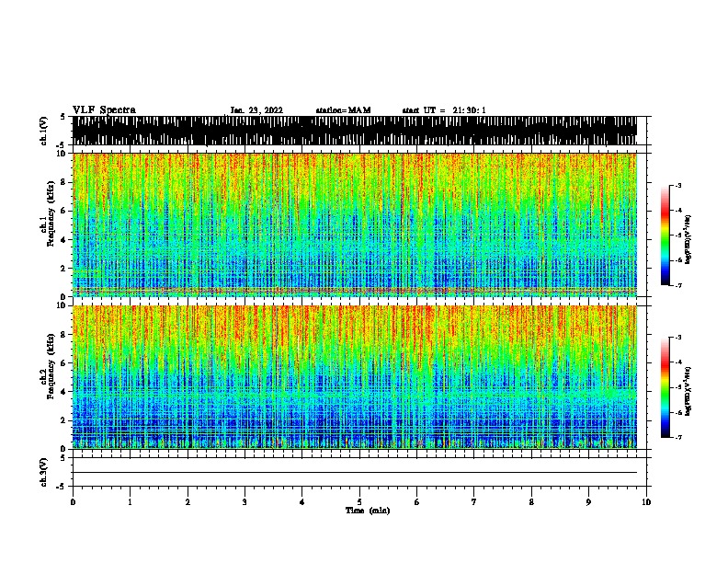The width and height of the screenshot is (728, 563).
Task: Click the "ch.3(V)" axis label
Action: point(44,472)
